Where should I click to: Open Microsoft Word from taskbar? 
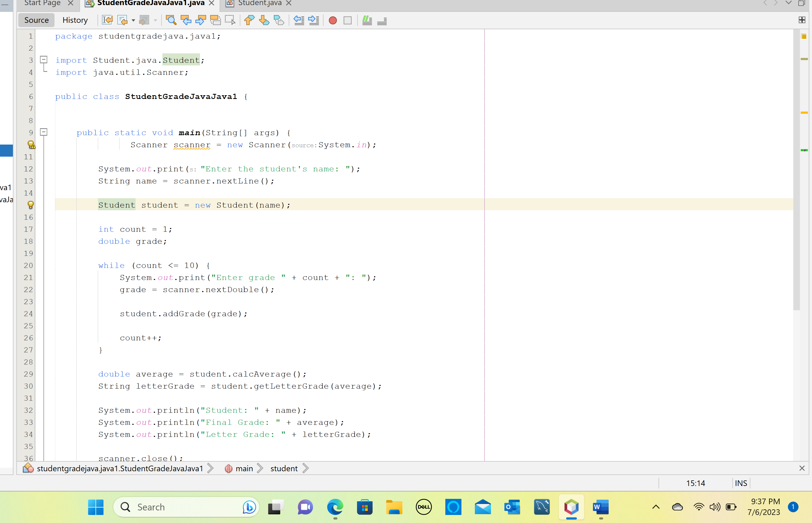pyautogui.click(x=600, y=507)
